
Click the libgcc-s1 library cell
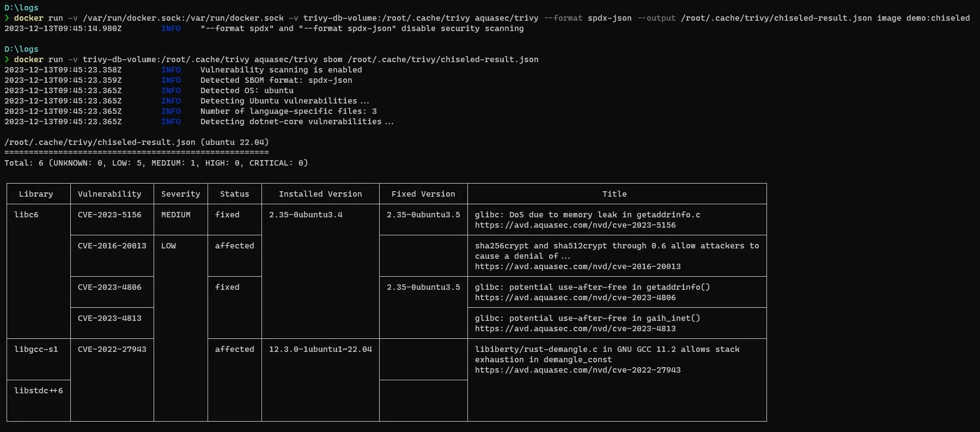click(36, 349)
